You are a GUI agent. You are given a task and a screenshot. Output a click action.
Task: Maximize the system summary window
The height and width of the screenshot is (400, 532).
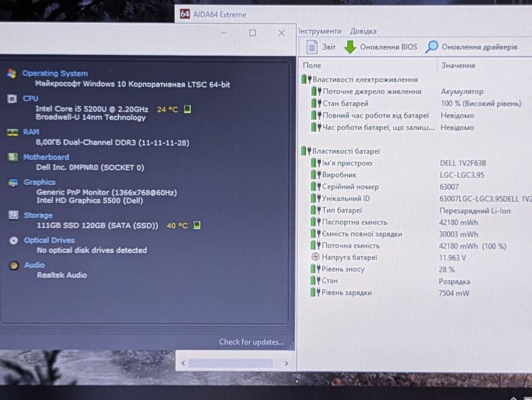252,33
